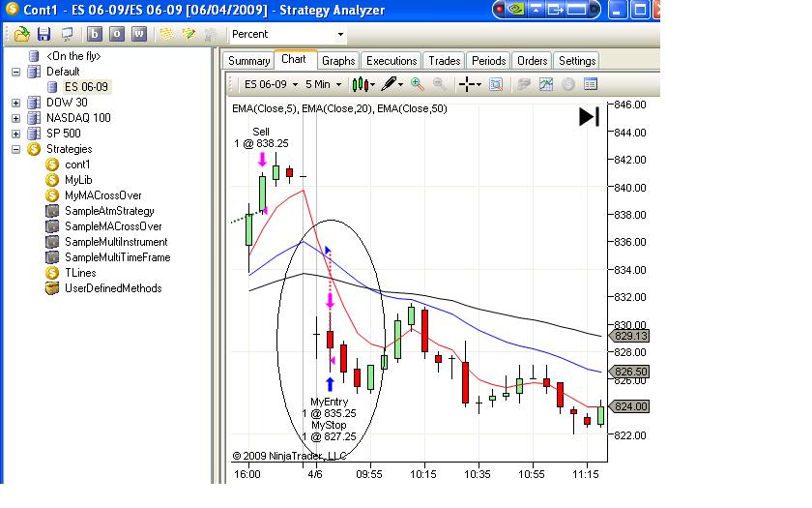Click the 'w' walk forward button

[x=139, y=34]
